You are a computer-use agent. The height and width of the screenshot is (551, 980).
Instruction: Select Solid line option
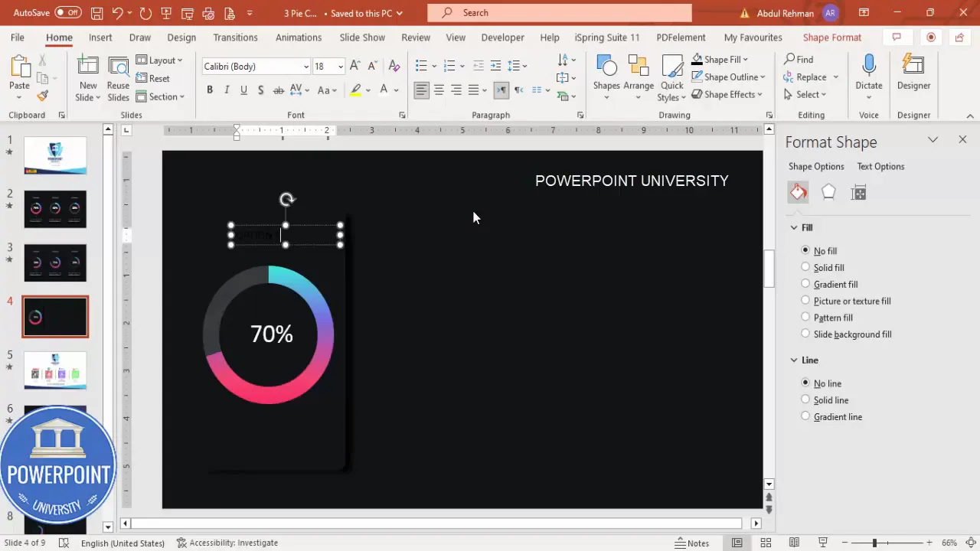tap(805, 399)
